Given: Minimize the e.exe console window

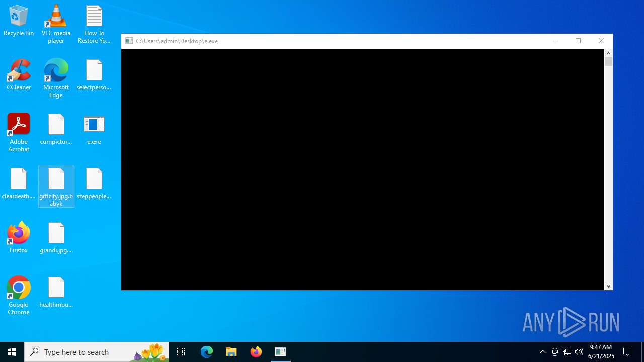Looking at the screenshot, I should (555, 41).
